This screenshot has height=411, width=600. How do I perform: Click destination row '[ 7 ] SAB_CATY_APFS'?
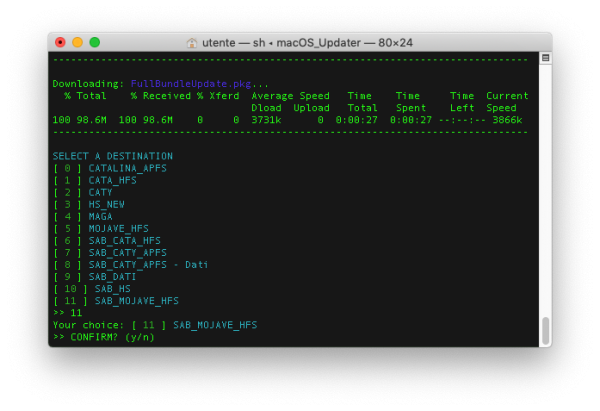tap(110, 253)
